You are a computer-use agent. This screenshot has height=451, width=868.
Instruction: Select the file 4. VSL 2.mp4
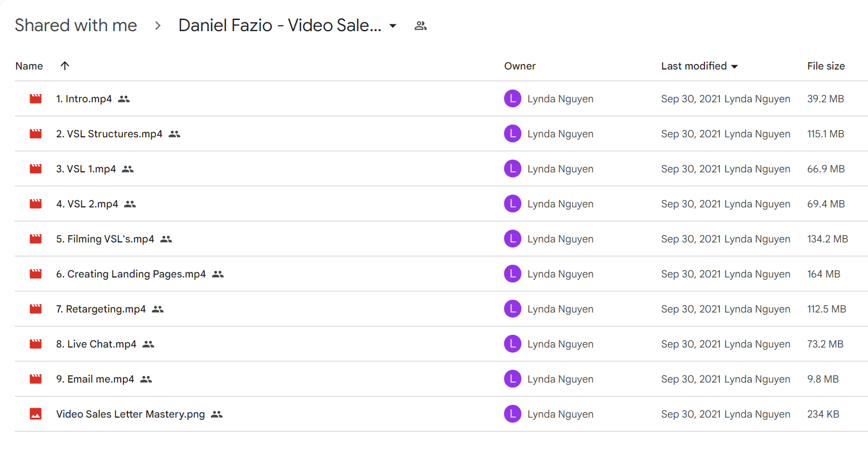[x=87, y=204]
